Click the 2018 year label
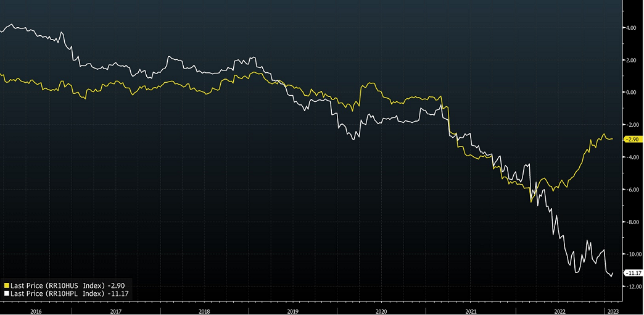Image resolution: width=644 pixels, height=315 pixels. [204, 311]
